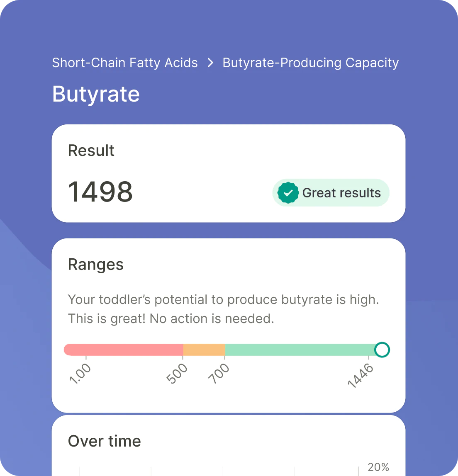Click the Result card heading
This screenshot has width=458, height=476.
pos(91,151)
